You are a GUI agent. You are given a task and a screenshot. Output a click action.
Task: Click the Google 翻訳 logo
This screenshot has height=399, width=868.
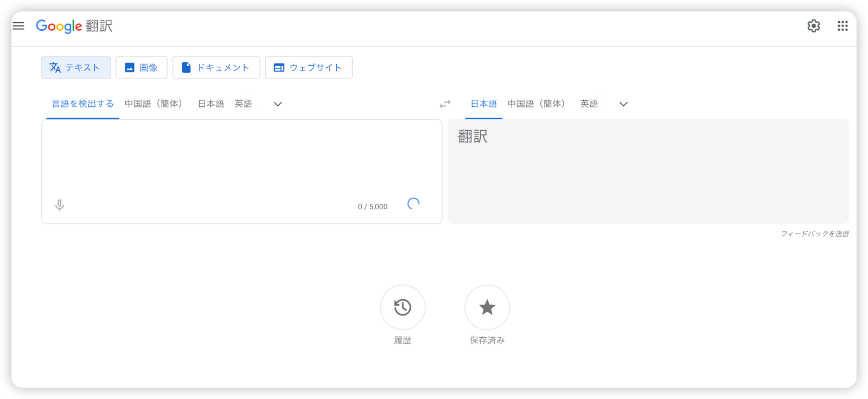[x=74, y=26]
